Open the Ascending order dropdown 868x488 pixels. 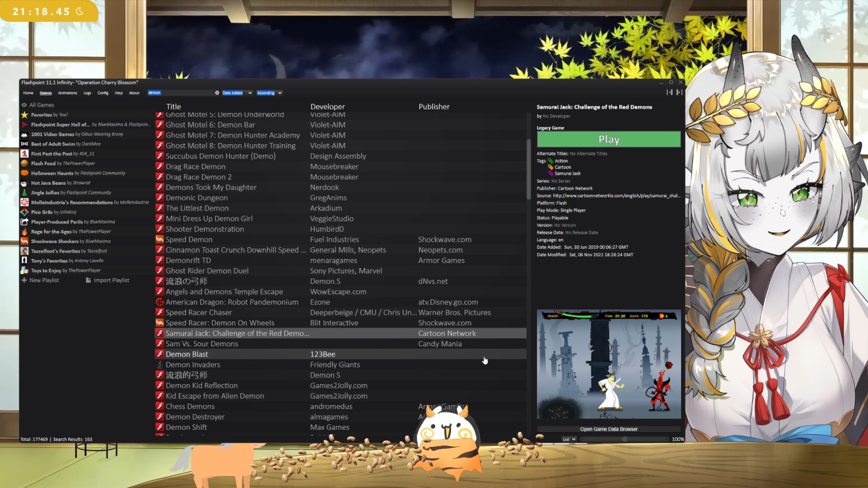click(x=269, y=93)
